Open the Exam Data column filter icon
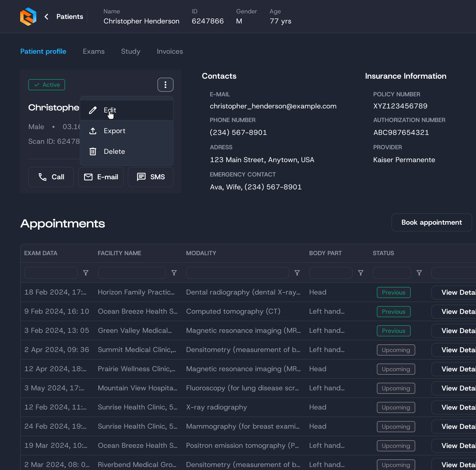The width and height of the screenshot is (476, 470). pyautogui.click(x=86, y=273)
